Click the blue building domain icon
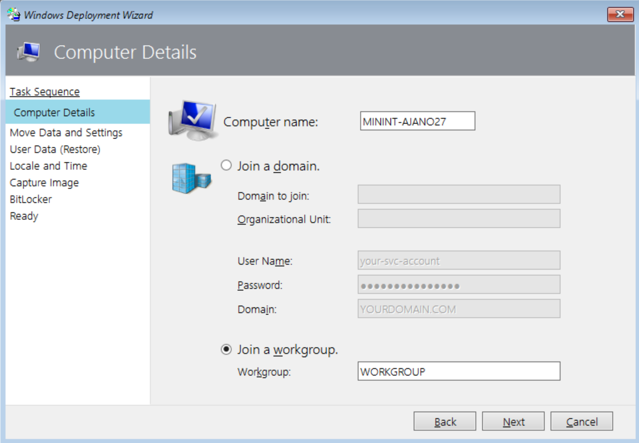 tap(191, 178)
